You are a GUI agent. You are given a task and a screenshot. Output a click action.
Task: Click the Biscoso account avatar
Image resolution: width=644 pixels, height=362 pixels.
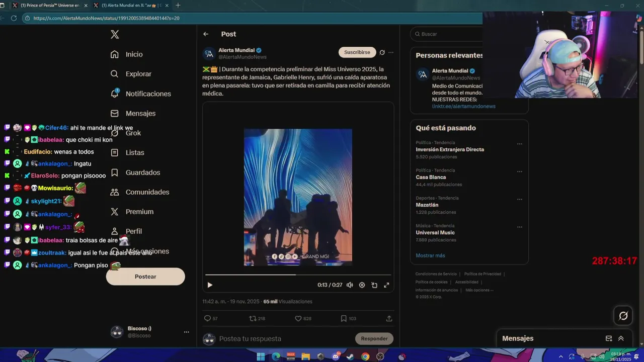coord(117,332)
